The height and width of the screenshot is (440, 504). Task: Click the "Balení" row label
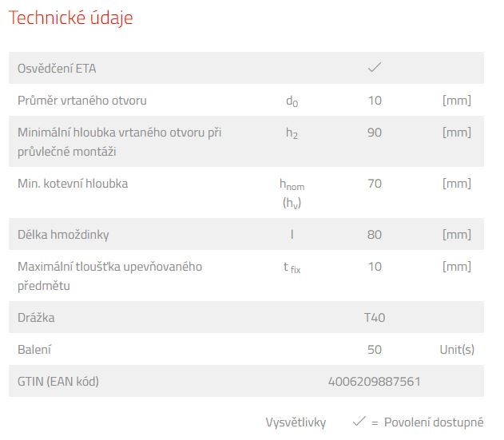click(x=34, y=350)
